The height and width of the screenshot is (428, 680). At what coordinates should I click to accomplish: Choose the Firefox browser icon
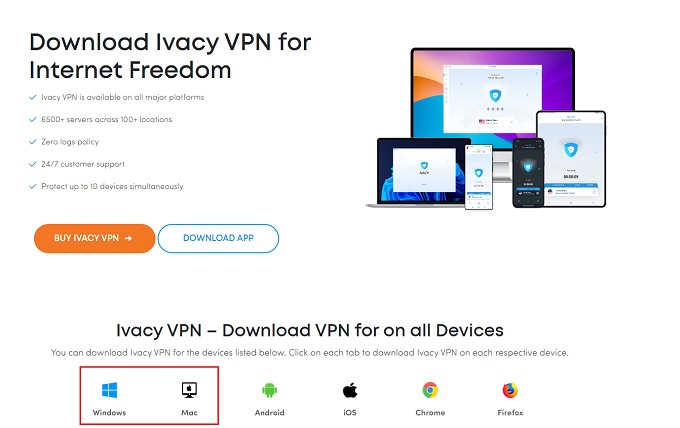(510, 390)
